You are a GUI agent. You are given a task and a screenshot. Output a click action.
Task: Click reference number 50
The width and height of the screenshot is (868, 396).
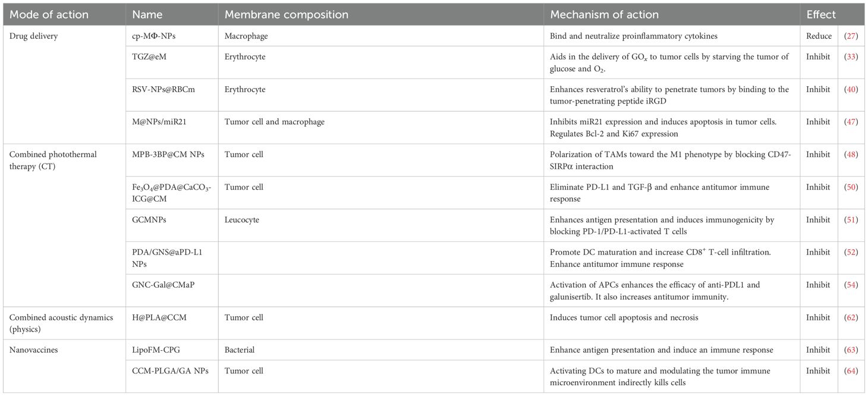point(851,187)
